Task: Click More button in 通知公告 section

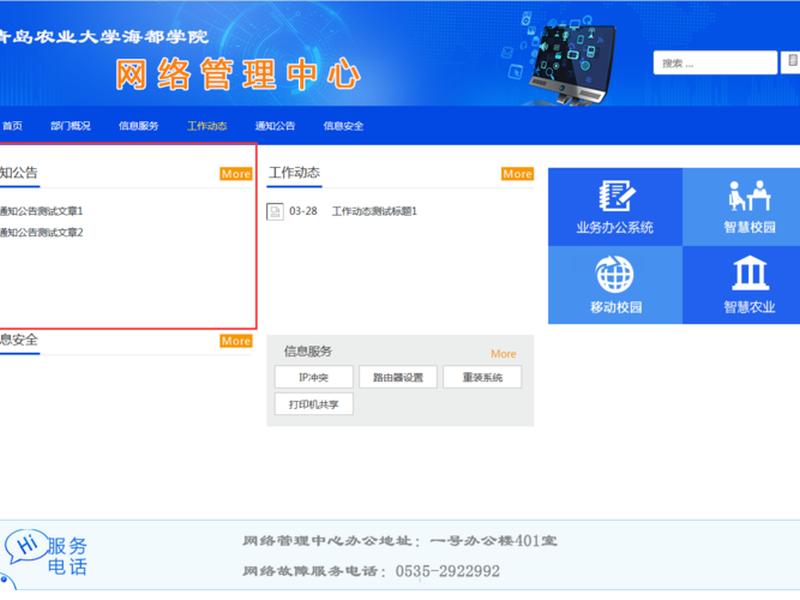Action: 236,173
